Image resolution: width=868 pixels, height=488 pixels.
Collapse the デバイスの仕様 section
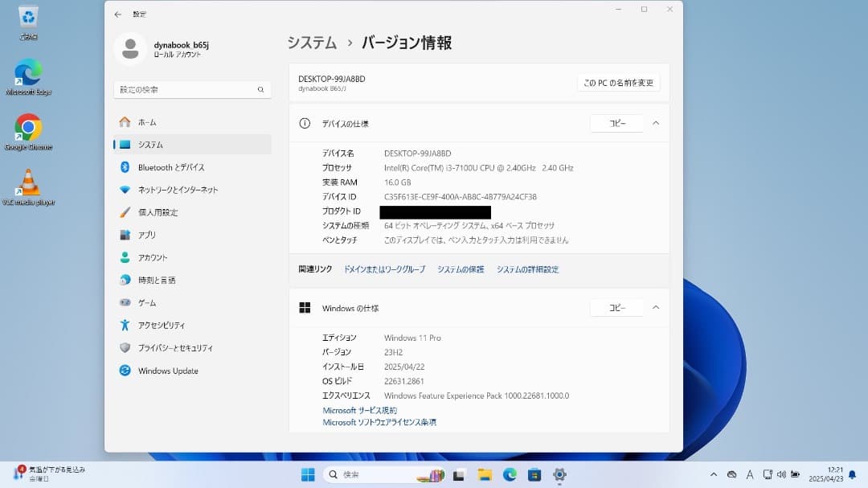tap(655, 123)
